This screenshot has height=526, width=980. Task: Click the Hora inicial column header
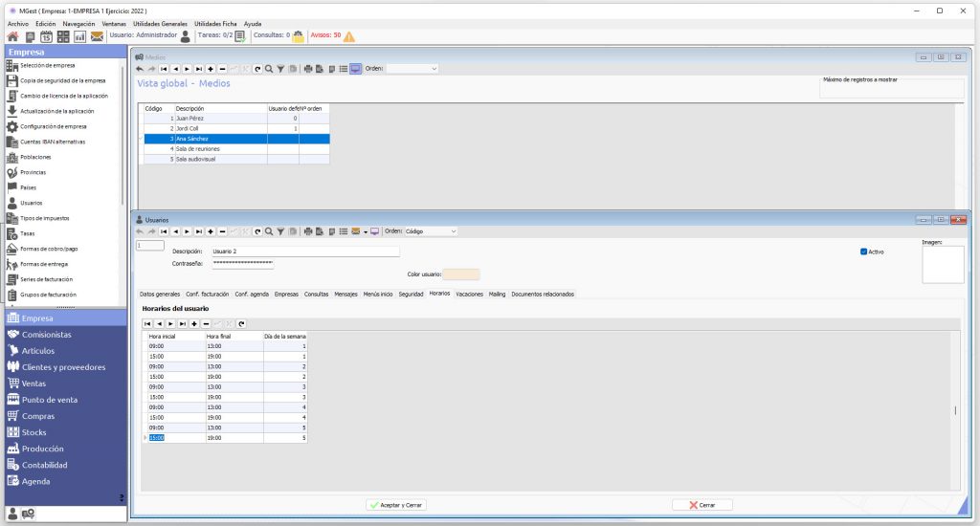coord(176,337)
